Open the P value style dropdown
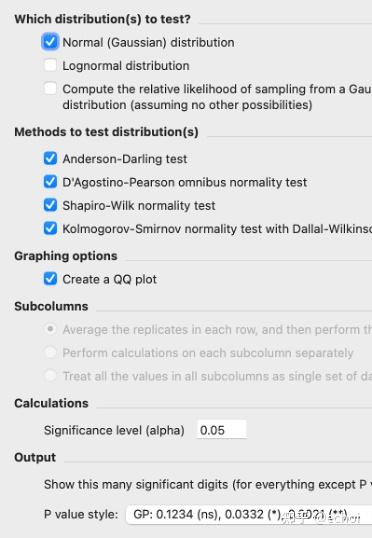372x538 pixels. 249,514
